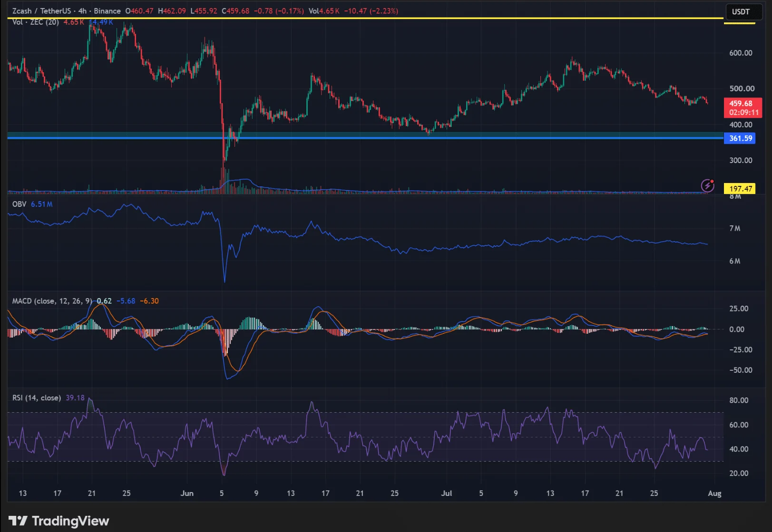The height and width of the screenshot is (532, 772).
Task: Click the Aug label on the time axis
Action: tap(714, 493)
